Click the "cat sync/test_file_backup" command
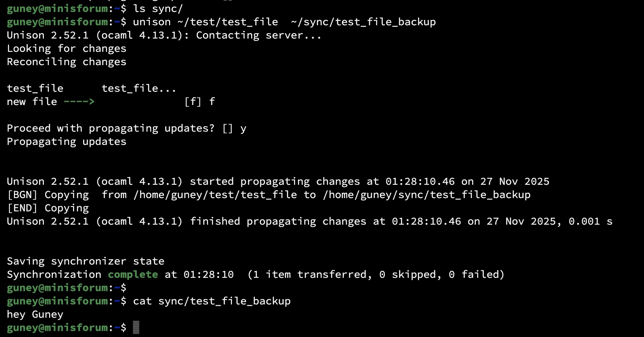Screen dimensions: 644x337 click(x=212, y=301)
